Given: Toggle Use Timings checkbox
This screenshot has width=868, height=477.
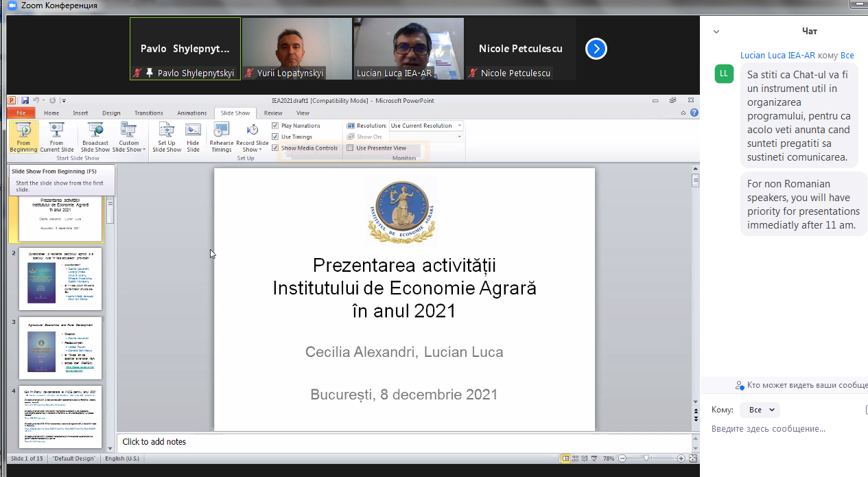Looking at the screenshot, I should [275, 137].
